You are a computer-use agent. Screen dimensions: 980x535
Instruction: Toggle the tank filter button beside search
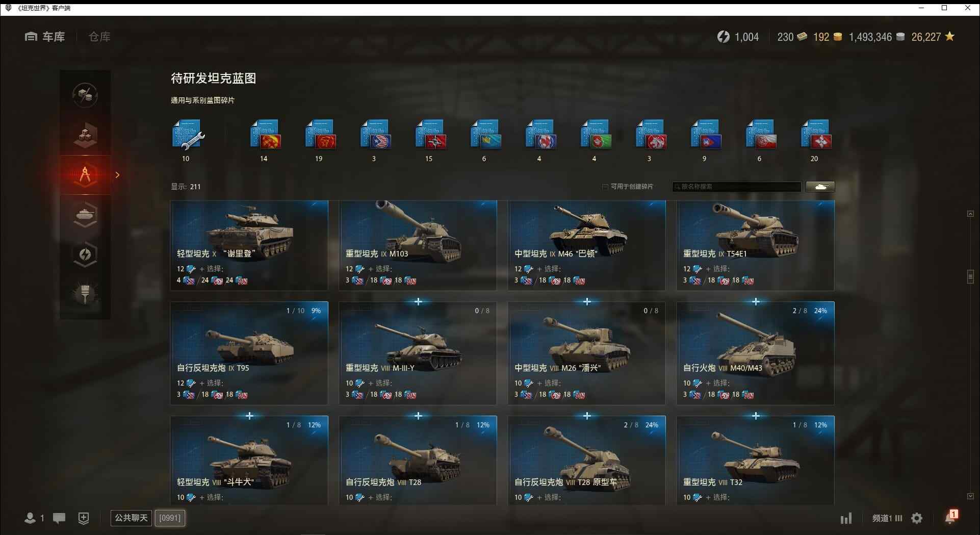point(820,187)
